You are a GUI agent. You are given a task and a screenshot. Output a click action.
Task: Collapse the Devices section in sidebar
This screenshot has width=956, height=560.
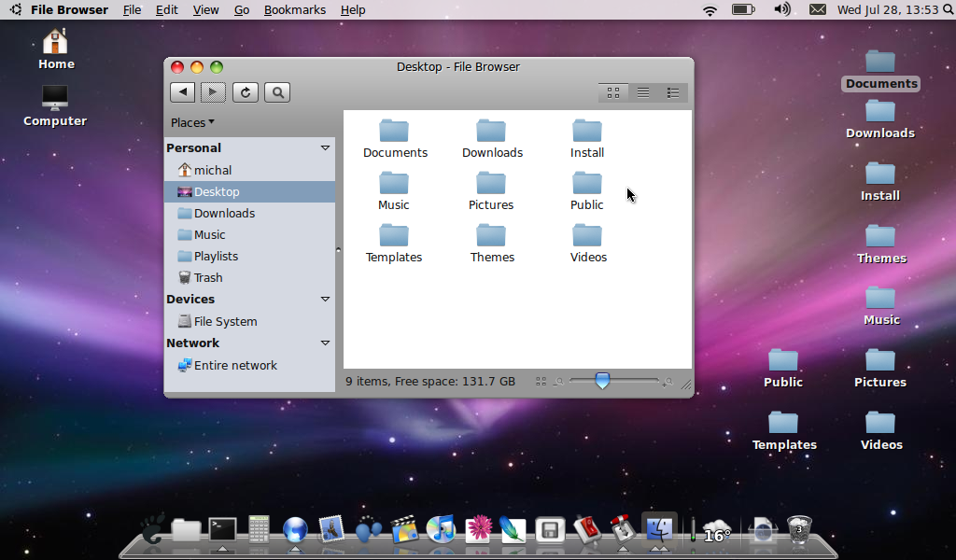[x=325, y=299]
